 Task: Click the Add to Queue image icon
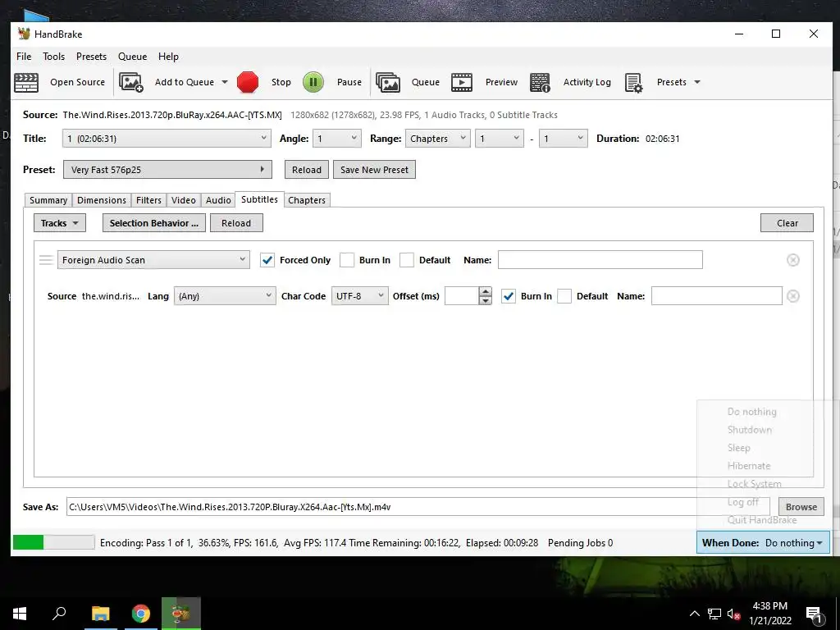[x=130, y=82]
